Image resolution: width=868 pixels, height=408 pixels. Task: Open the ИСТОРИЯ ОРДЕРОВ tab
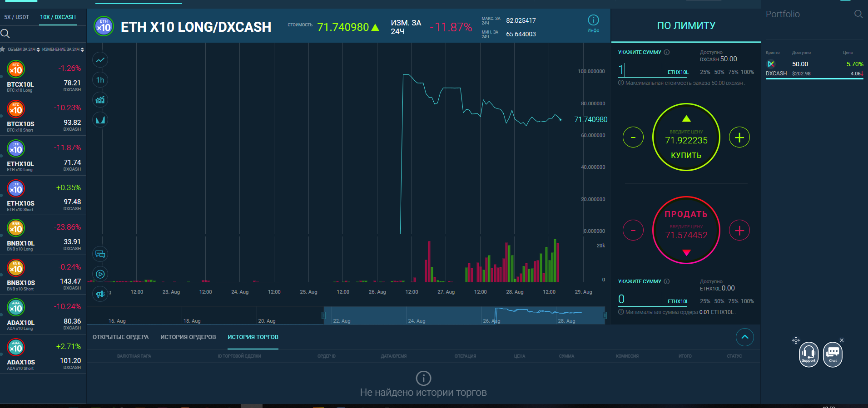[x=188, y=337]
